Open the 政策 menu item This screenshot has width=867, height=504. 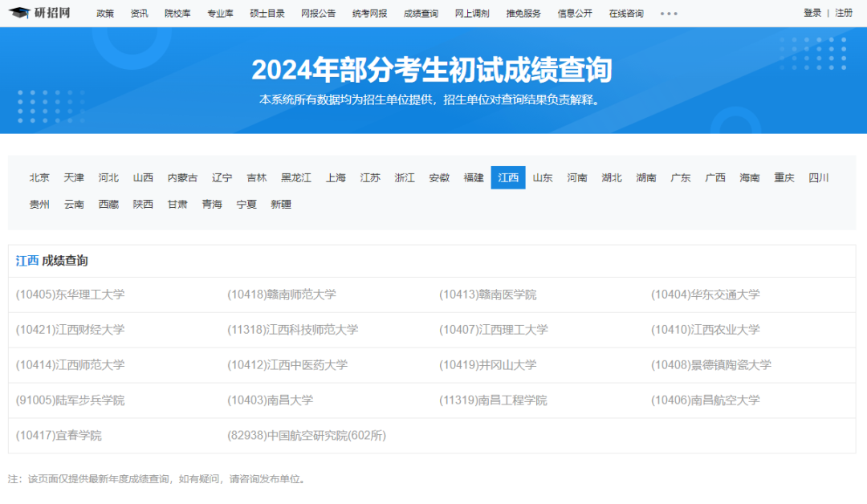pos(105,14)
